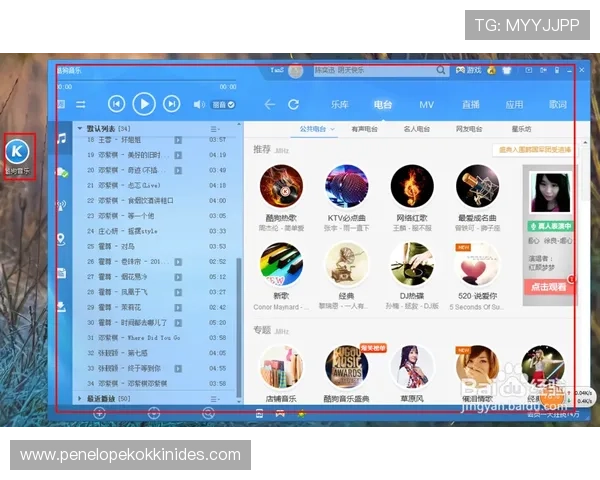Viewport: 600px width, 480px height.
Task: Select the 名人电台 sub-tab link
Action: 417,129
